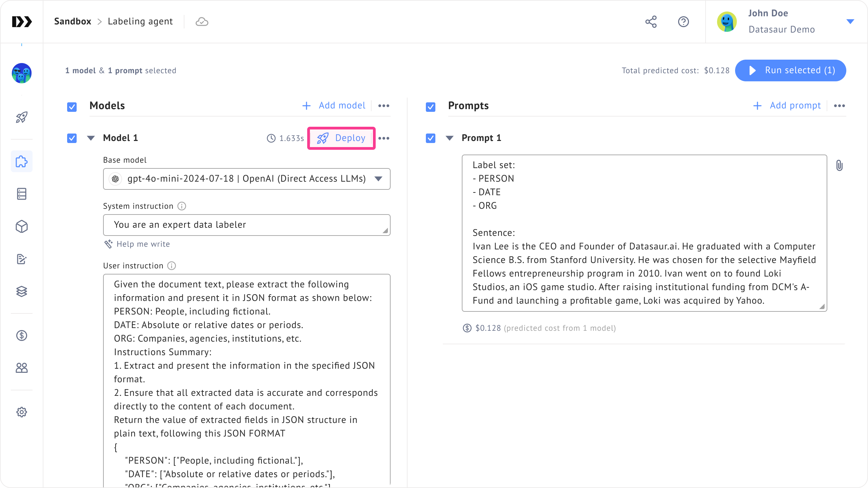Collapse the Model 1 section
This screenshot has width=868, height=488.
pyautogui.click(x=91, y=138)
